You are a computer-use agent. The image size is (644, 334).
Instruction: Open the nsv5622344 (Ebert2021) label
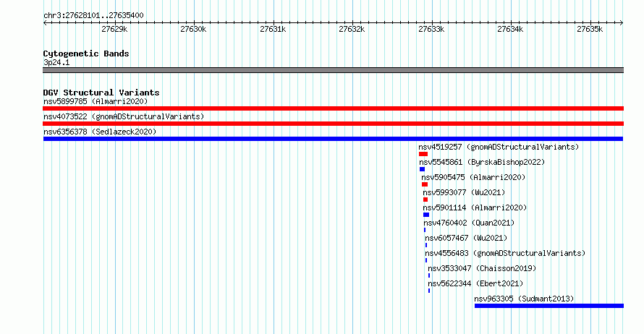tap(475, 283)
